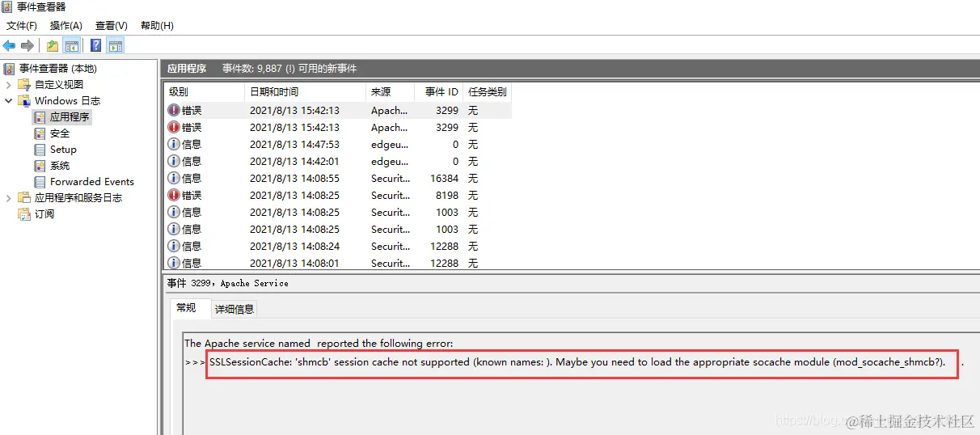Screen dimensions: 980x435
Task: Select 应用程序和服务日志 in the tree
Action: coord(78,198)
